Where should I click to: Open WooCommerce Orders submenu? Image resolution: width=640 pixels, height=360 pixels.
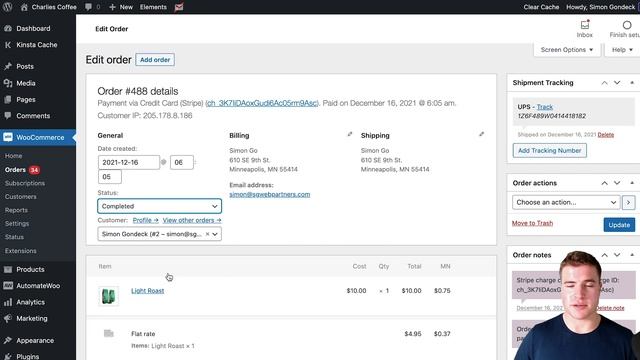[15, 170]
